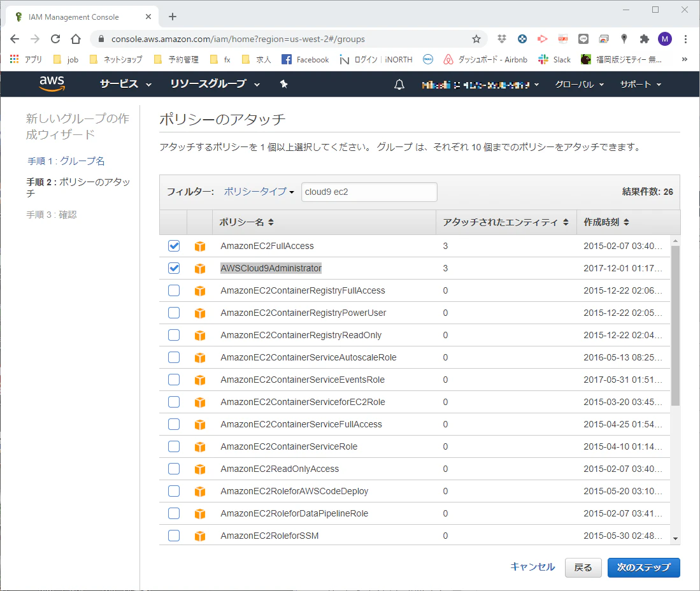Screen dimensions: 700x591
Task: Reload the page with the refresh icon
Action: pos(55,39)
